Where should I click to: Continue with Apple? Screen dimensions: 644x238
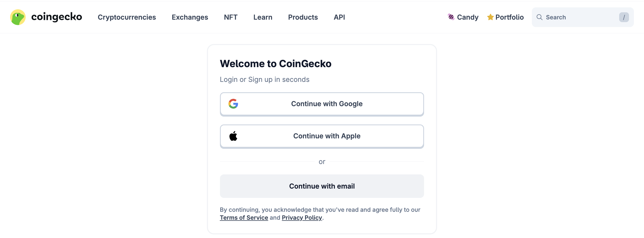coord(322,136)
